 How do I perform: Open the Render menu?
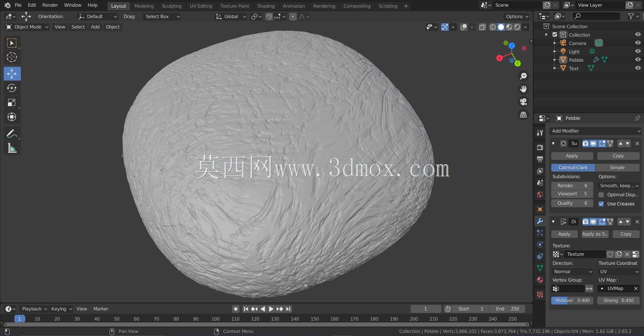click(50, 5)
